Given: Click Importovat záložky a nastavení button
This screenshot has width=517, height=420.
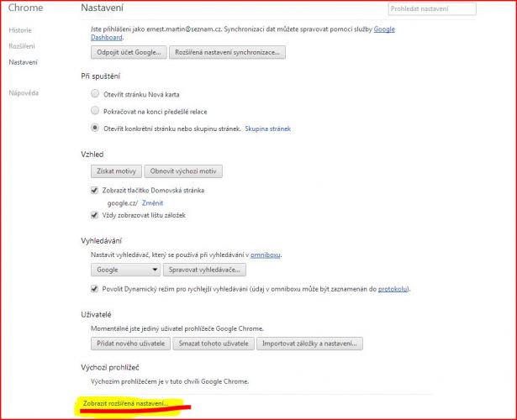Looking at the screenshot, I should (x=309, y=344).
